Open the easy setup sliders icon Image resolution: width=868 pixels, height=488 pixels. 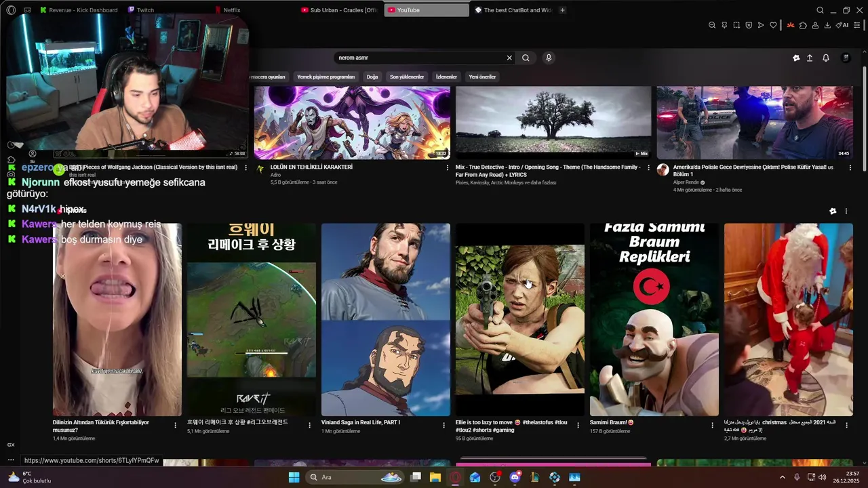coord(857,25)
